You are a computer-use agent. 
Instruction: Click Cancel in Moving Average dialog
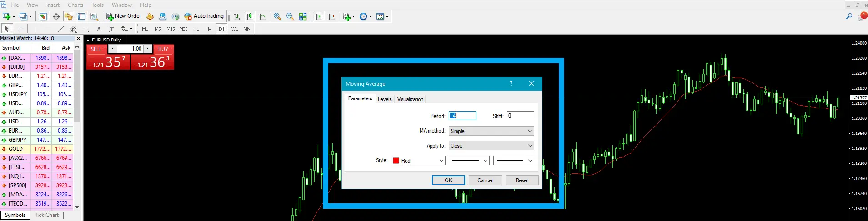point(485,180)
